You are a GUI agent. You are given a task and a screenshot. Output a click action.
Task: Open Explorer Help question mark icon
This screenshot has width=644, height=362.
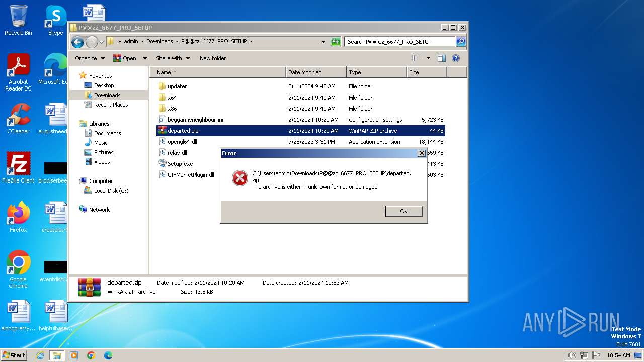click(456, 58)
